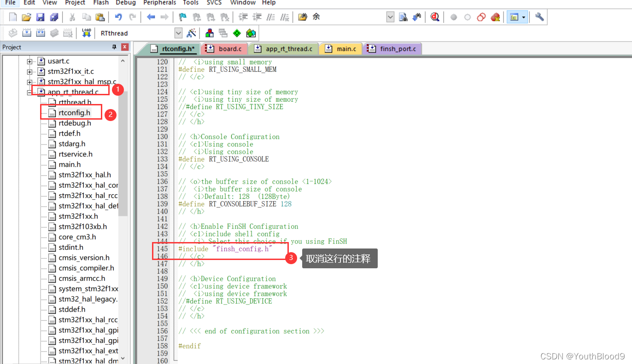Toggle insert/remove breakpoint red dot

coord(454,17)
